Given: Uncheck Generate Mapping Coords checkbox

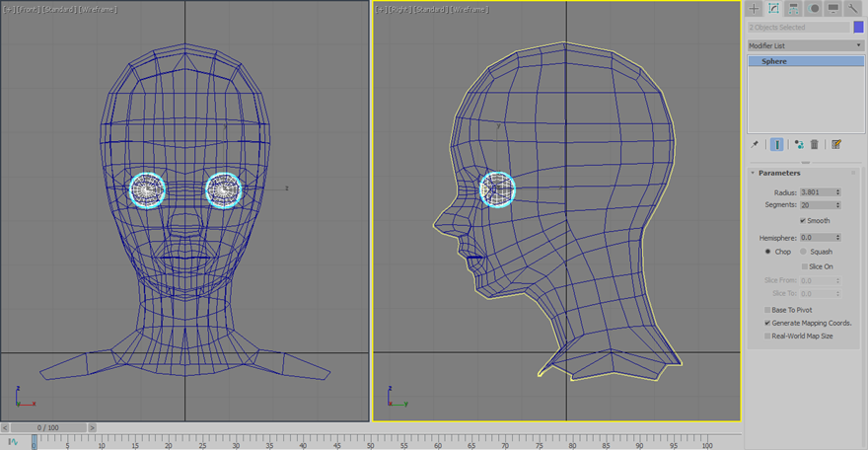Looking at the screenshot, I should click(x=767, y=323).
